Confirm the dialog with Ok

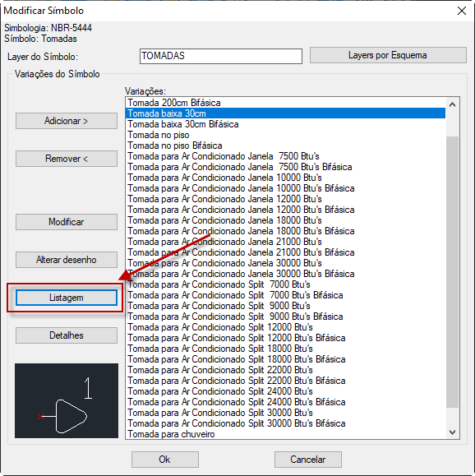point(165,460)
